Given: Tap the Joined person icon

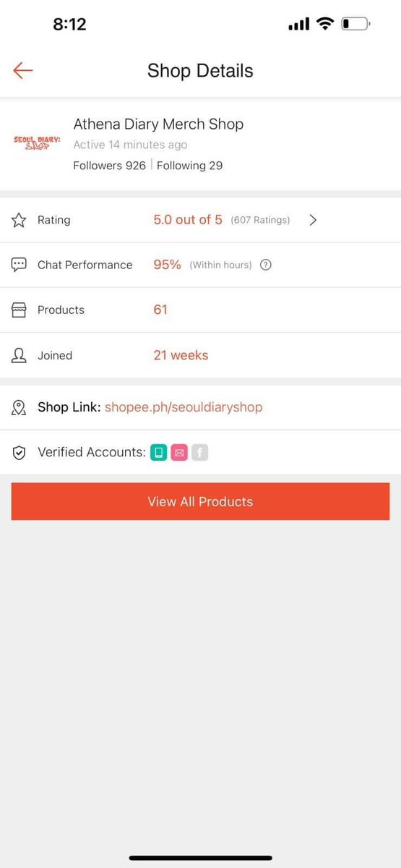Looking at the screenshot, I should 19,355.
